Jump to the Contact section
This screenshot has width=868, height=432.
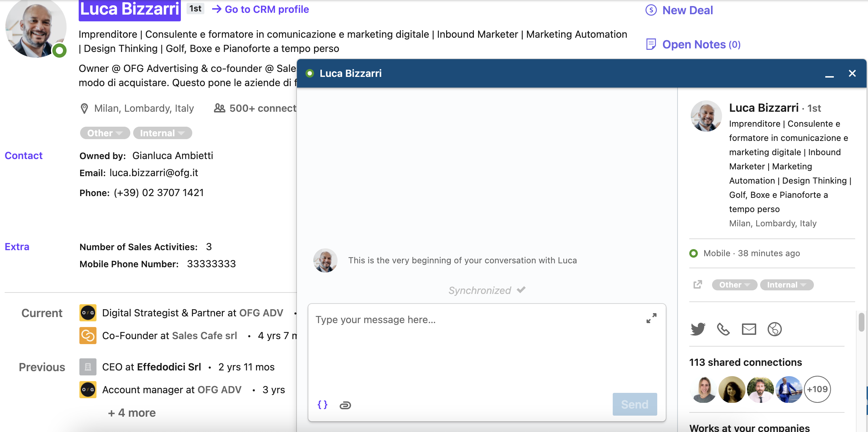pyautogui.click(x=23, y=156)
